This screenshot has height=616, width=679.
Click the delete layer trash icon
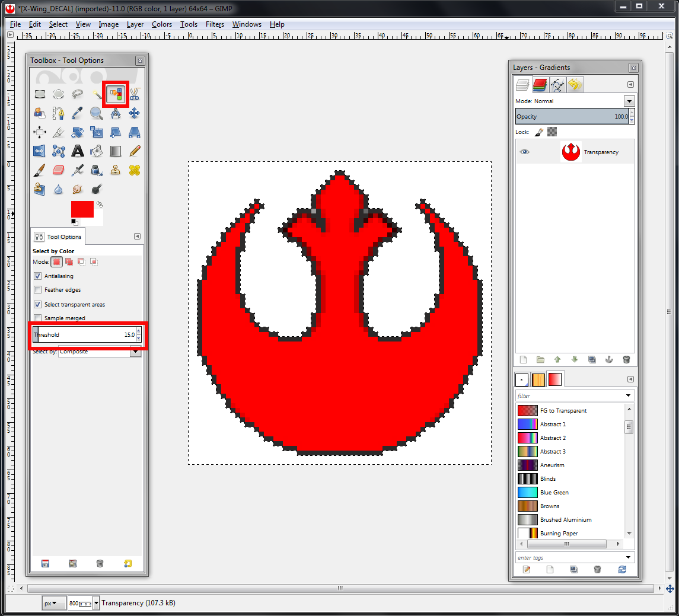[x=626, y=360]
